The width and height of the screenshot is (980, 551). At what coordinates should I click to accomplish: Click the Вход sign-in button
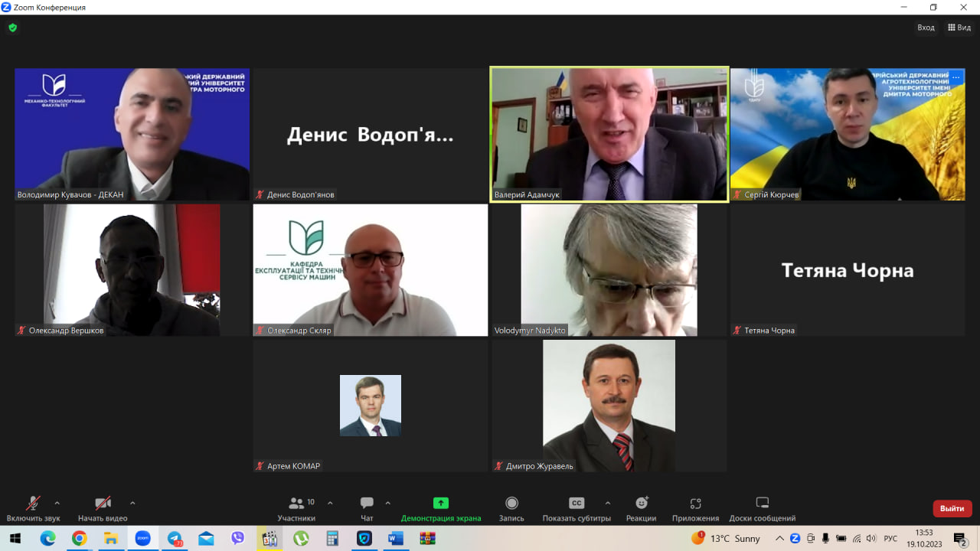(926, 28)
